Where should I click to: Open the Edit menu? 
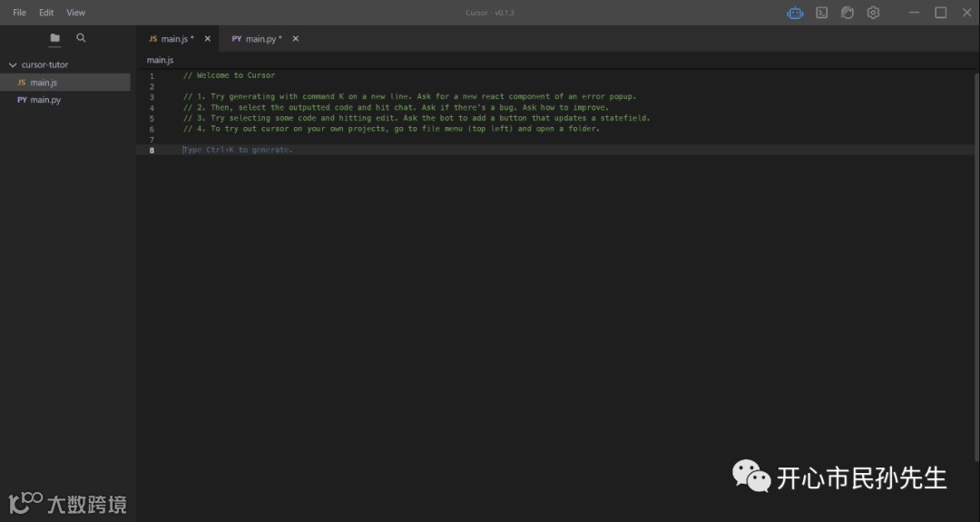tap(46, 13)
